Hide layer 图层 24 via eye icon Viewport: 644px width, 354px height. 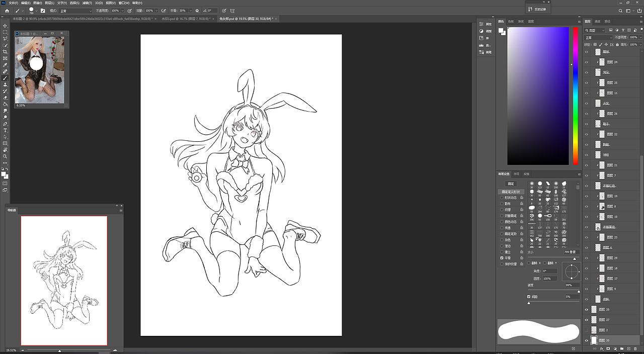point(586,62)
